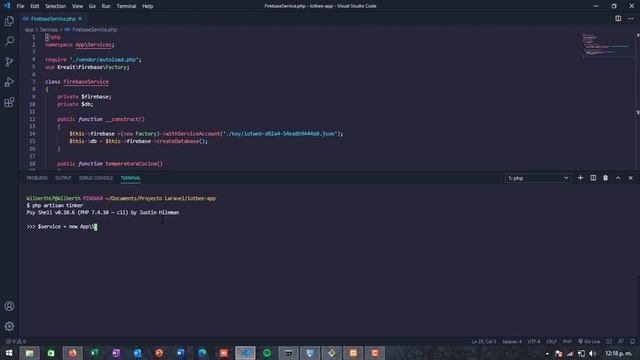This screenshot has height=360, width=640.
Task: Open the Help menu
Action: pyautogui.click(x=147, y=6)
